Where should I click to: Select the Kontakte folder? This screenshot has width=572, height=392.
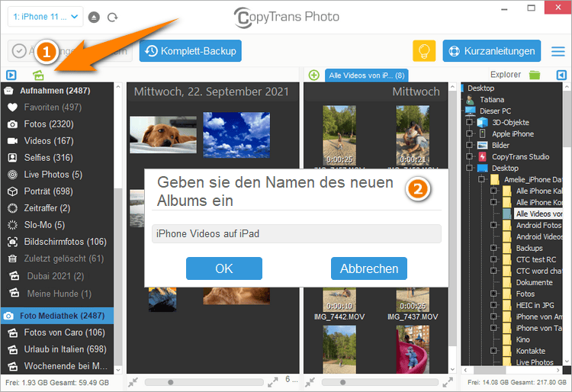pyautogui.click(x=530, y=351)
